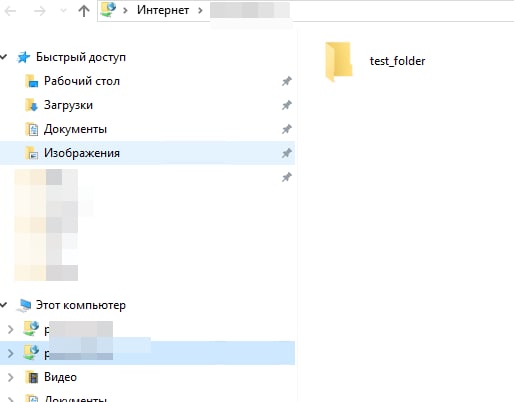Click the Загрузки download folder icon

coord(32,105)
